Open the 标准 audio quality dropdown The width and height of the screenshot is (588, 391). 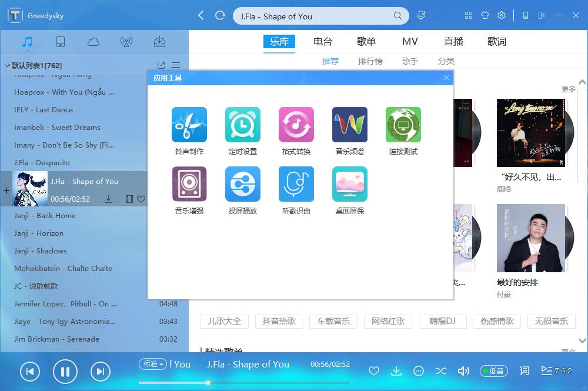pyautogui.click(x=152, y=364)
